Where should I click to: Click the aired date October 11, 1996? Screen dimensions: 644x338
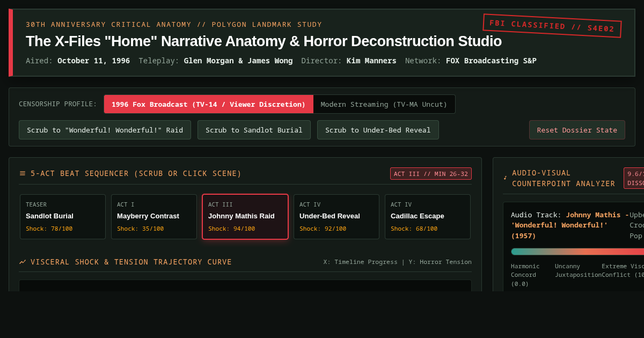tap(93, 61)
